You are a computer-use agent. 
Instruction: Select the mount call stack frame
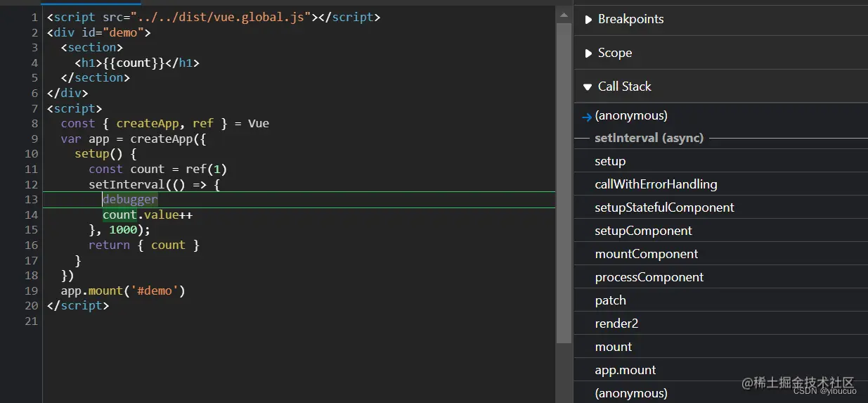coord(720,347)
